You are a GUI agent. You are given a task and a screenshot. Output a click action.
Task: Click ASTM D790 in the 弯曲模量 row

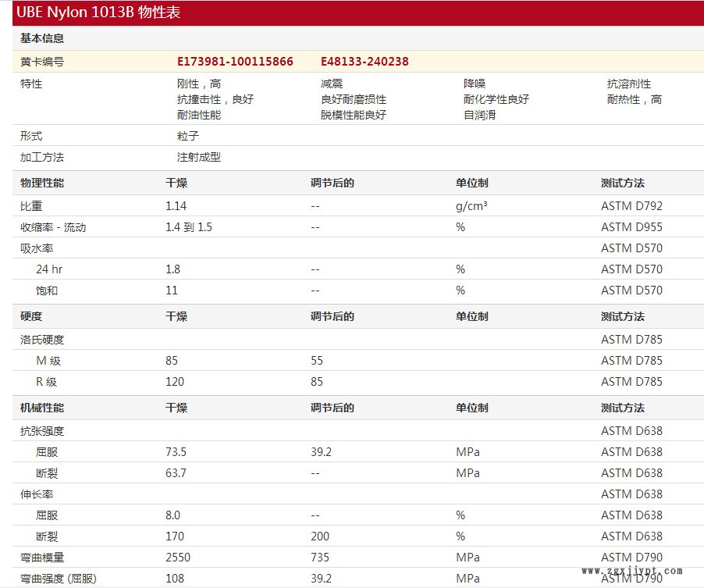point(631,558)
